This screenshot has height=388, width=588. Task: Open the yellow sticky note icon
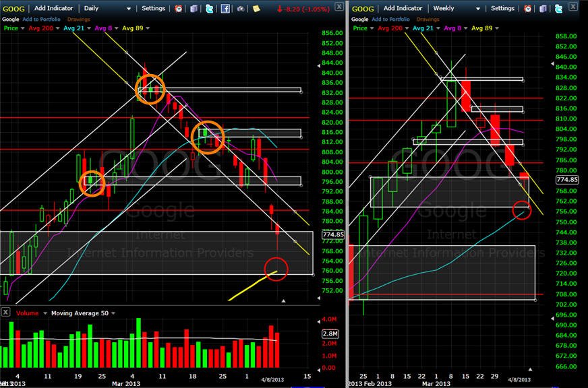pyautogui.click(x=256, y=8)
